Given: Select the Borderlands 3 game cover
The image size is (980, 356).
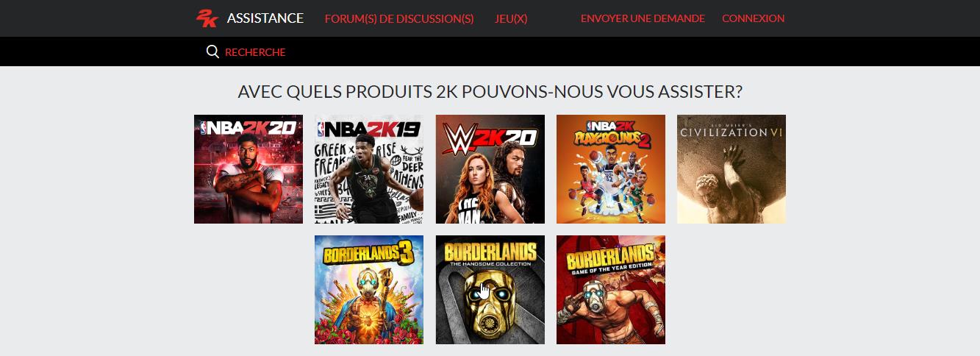Looking at the screenshot, I should click(x=369, y=290).
